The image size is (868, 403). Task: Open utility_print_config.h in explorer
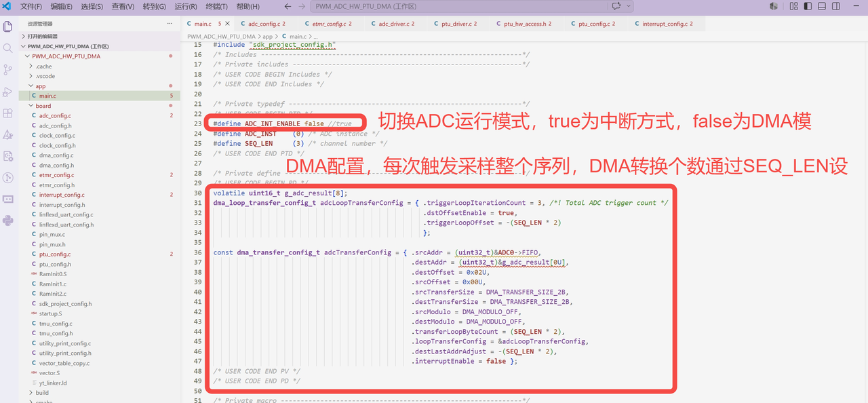(x=100, y=353)
